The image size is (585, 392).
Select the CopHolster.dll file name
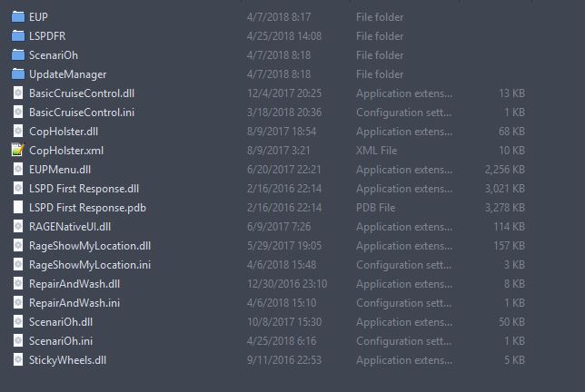[63, 131]
